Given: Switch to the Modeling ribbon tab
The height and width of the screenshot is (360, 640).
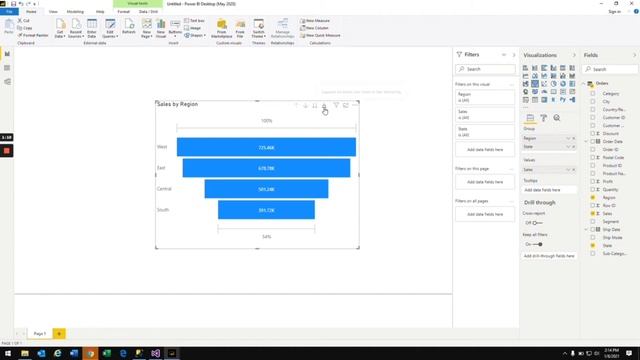Looking at the screenshot, I should pyautogui.click(x=75, y=12).
